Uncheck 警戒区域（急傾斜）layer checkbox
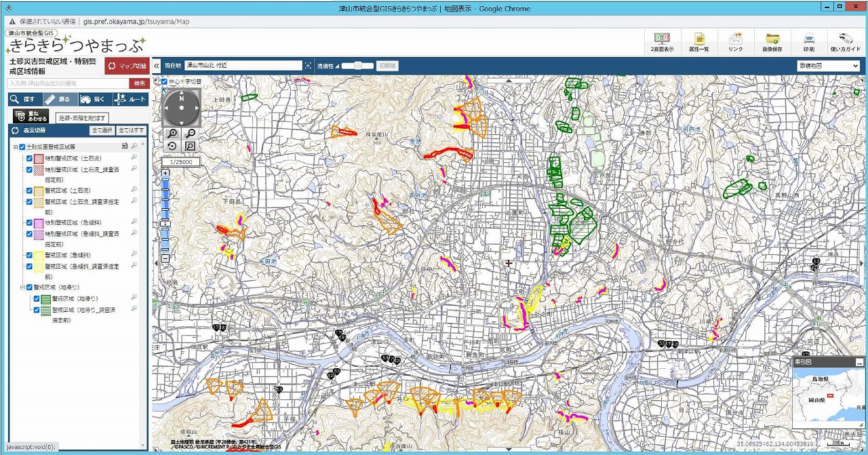The height and width of the screenshot is (455, 868). click(29, 255)
